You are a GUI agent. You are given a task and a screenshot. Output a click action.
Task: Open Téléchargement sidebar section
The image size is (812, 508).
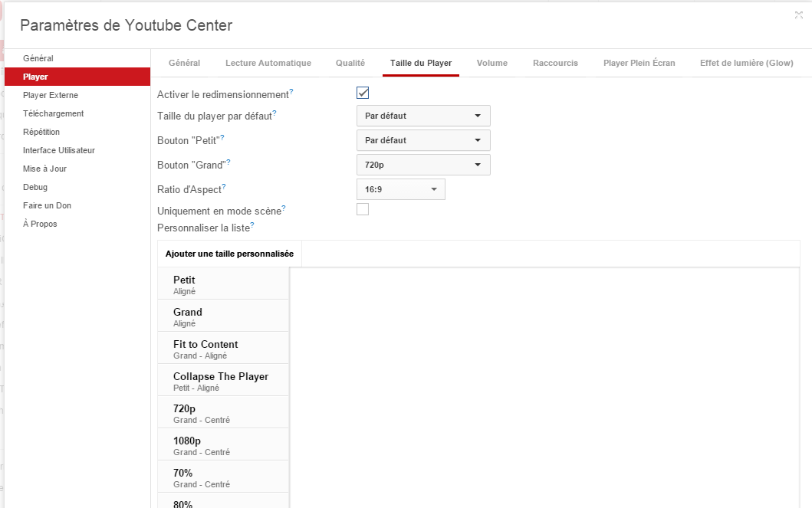77,113
